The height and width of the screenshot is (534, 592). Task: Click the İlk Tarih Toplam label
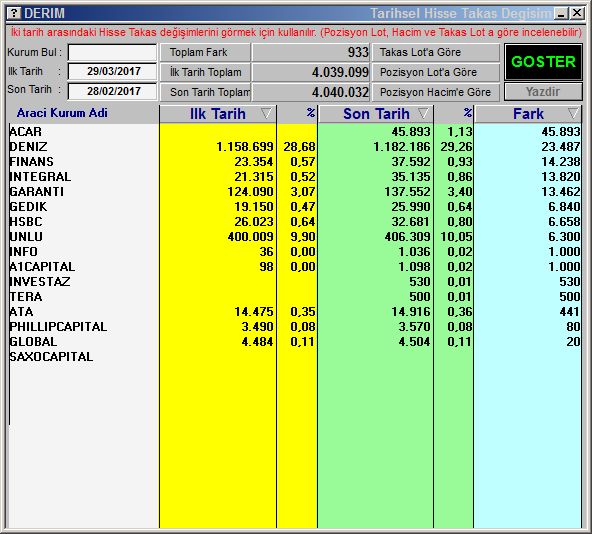[x=205, y=72]
